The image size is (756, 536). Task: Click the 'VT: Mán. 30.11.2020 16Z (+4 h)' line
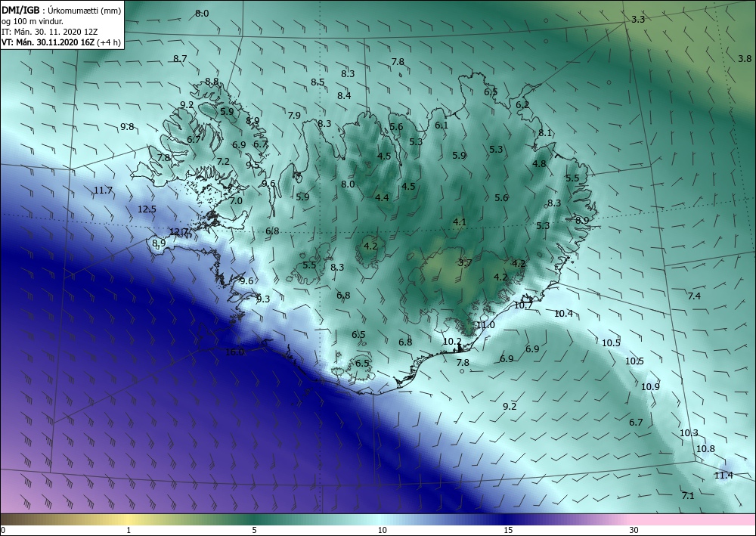pyautogui.click(x=61, y=42)
